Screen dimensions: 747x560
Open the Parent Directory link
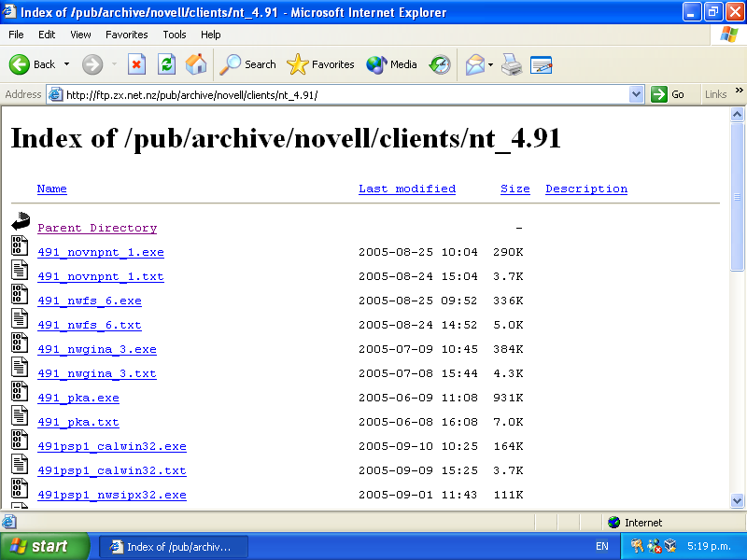click(x=97, y=228)
